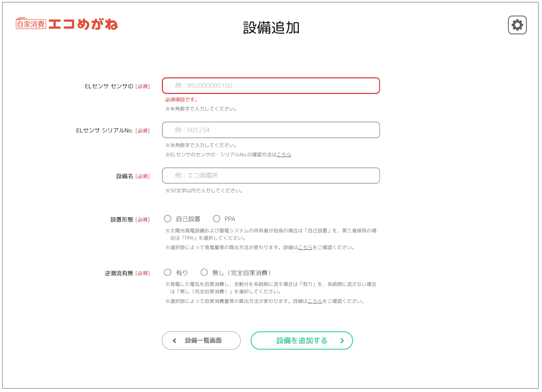Click the 逆潮流有無 field label
This screenshot has height=392, width=542.
(x=119, y=273)
